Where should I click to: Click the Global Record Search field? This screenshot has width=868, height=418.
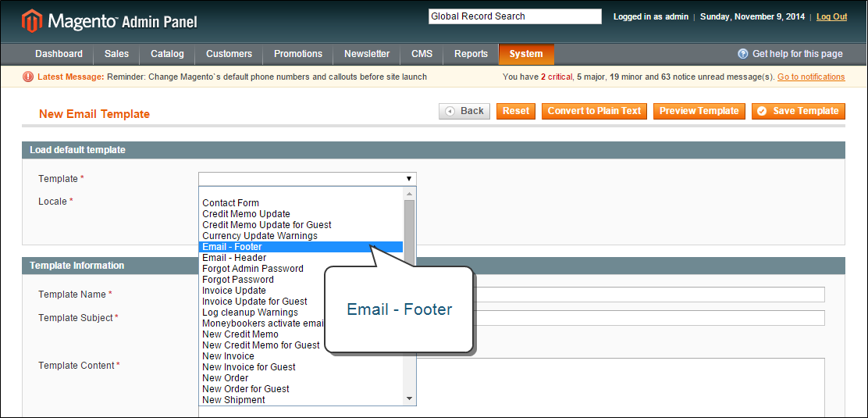click(515, 16)
